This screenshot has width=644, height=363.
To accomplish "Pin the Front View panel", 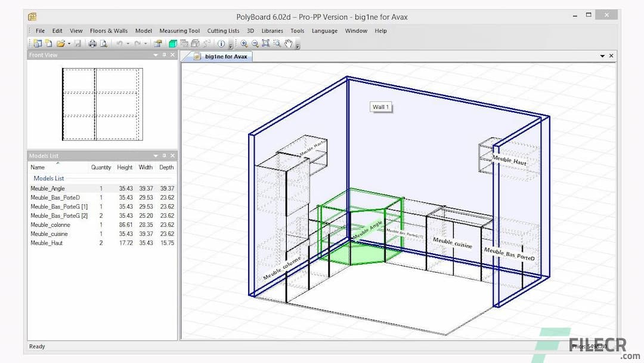I will [163, 54].
